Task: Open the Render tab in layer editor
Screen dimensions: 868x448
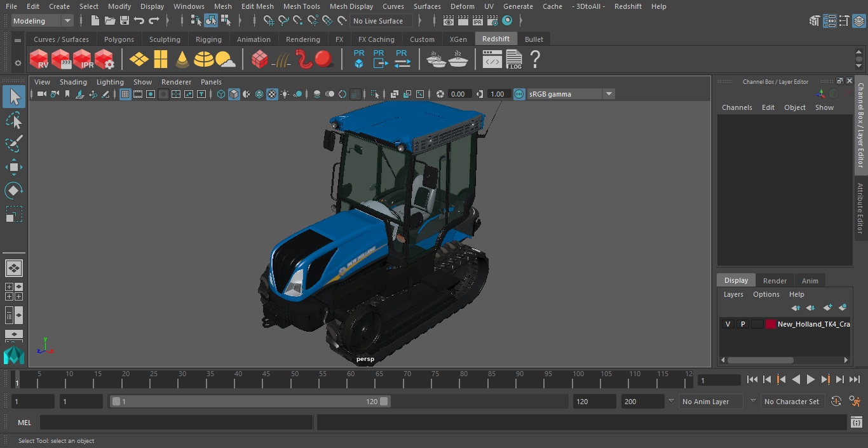Action: [775, 280]
